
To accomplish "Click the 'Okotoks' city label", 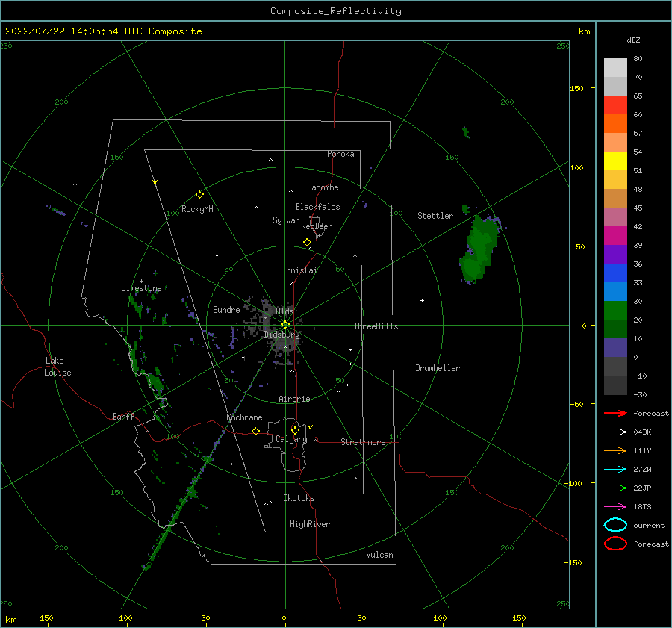I will [299, 498].
